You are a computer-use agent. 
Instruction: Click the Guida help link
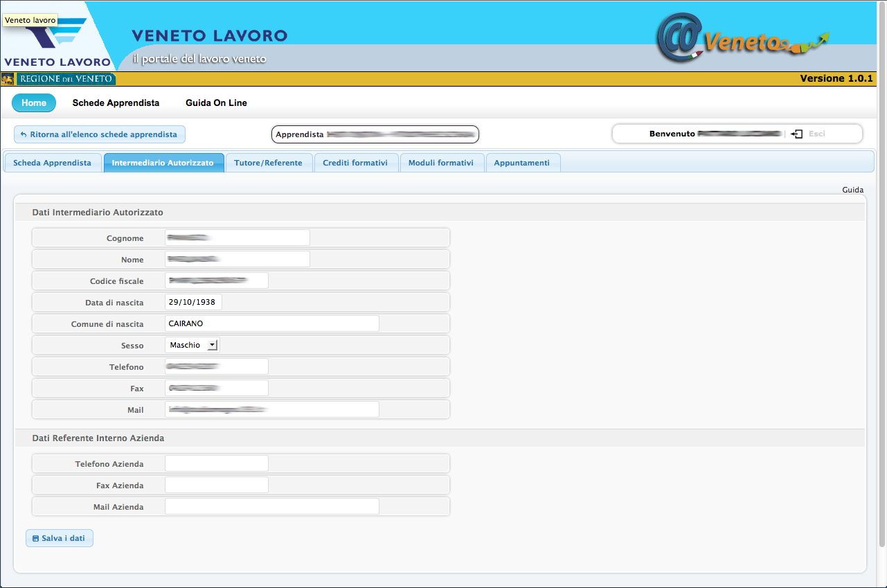(x=852, y=190)
